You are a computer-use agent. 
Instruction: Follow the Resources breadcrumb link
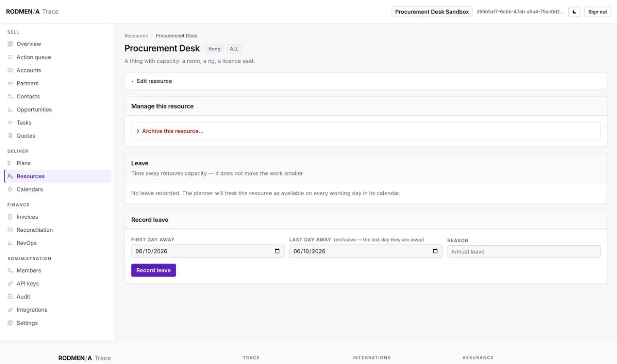click(136, 36)
